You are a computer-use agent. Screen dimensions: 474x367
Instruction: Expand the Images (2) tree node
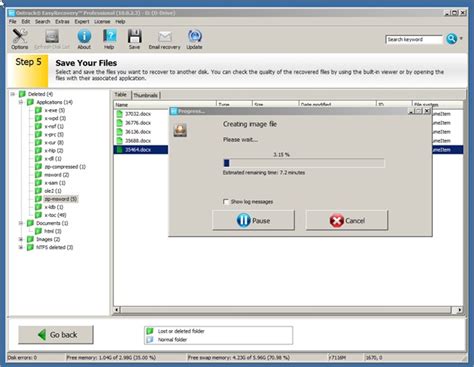click(x=21, y=239)
